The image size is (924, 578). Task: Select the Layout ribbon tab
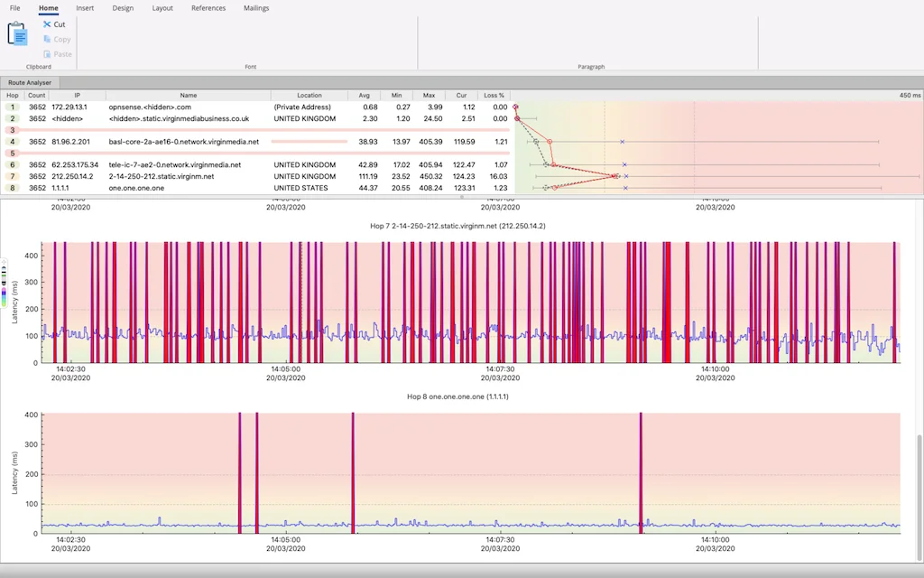162,7
